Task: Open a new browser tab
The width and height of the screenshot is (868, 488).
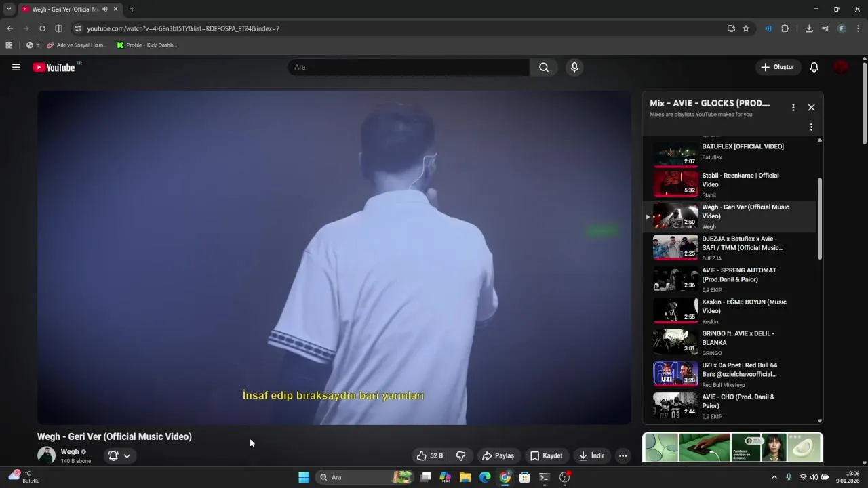Action: point(132,9)
